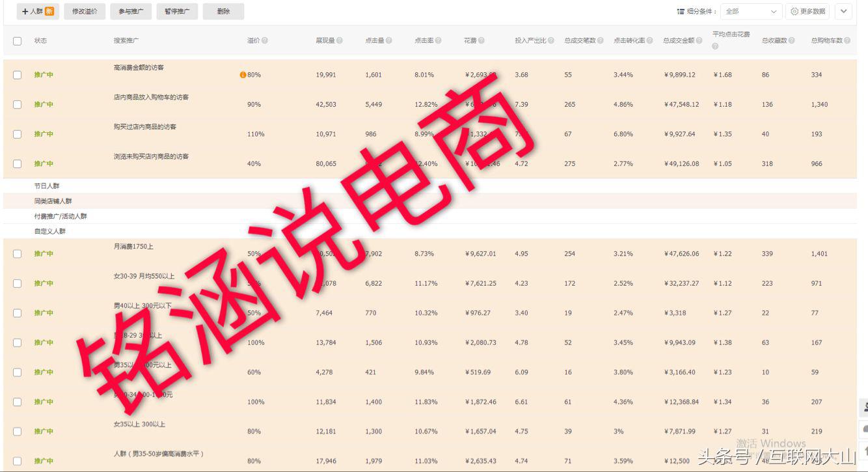Click the chevron at the toolbar's far right
This screenshot has width=868, height=472.
click(844, 11)
